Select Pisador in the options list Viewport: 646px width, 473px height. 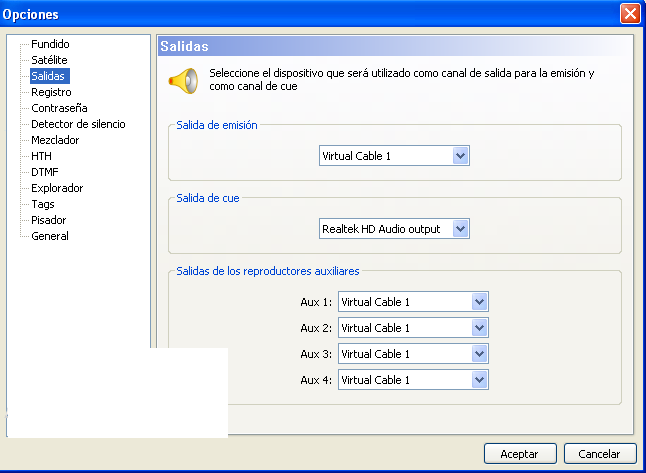[x=49, y=220]
